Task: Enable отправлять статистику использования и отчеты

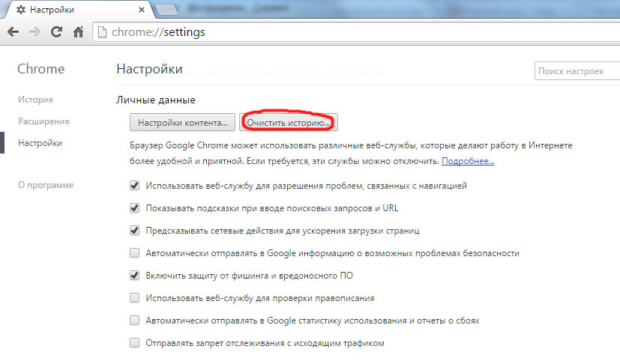Action: pos(134,320)
